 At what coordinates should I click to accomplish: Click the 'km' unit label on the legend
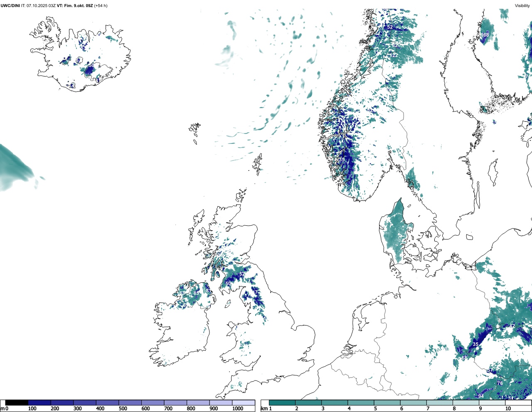coord(264,409)
